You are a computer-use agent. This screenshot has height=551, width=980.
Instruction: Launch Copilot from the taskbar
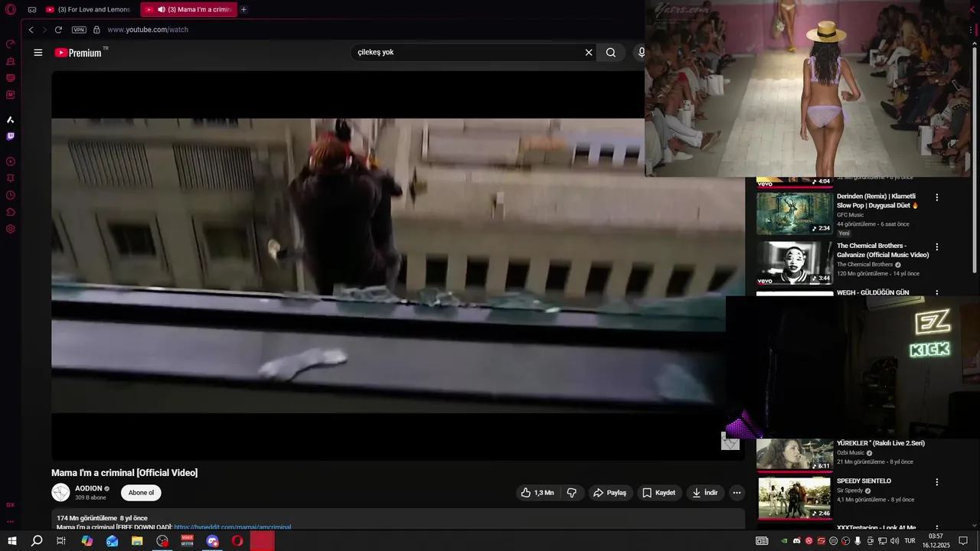coord(87,541)
